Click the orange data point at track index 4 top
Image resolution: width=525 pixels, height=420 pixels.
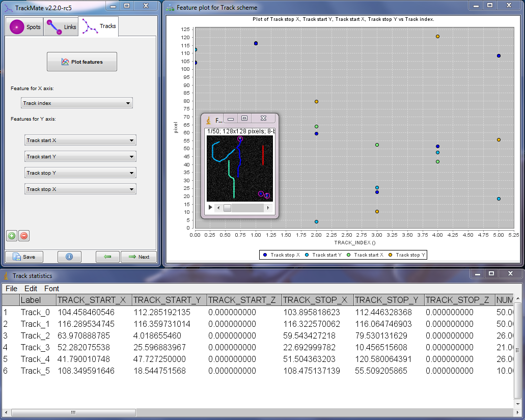click(x=437, y=37)
